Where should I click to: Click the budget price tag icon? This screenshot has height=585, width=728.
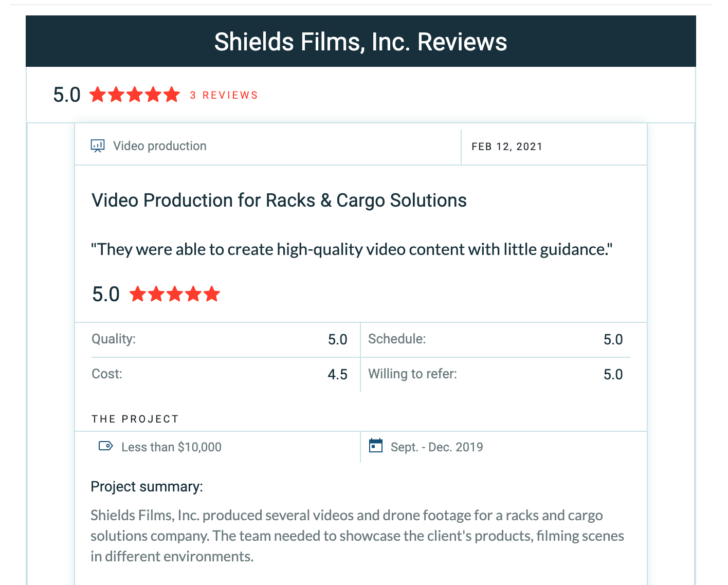106,446
